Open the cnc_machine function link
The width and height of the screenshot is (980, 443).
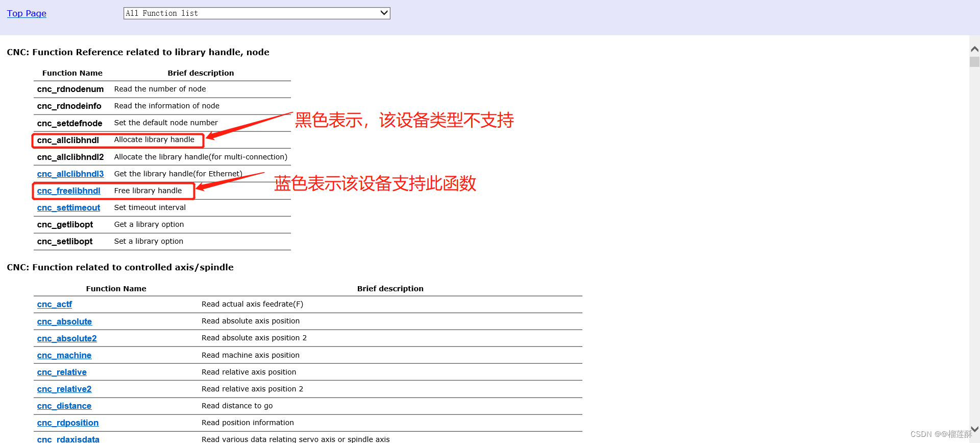(64, 355)
